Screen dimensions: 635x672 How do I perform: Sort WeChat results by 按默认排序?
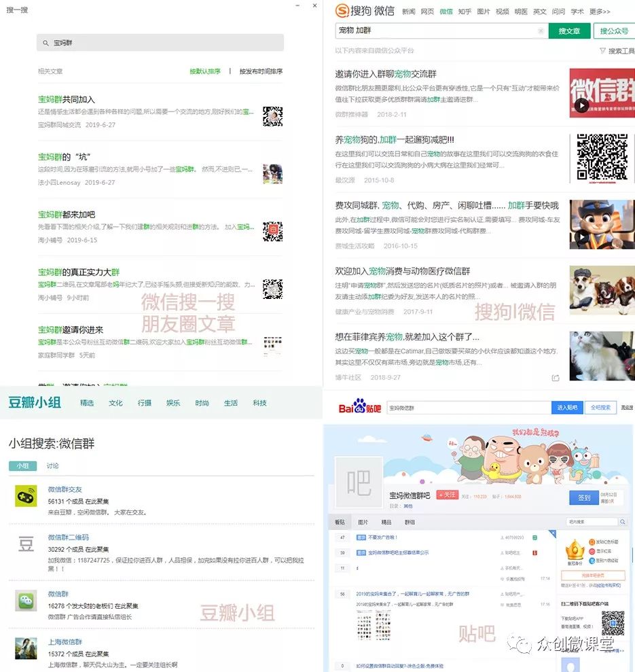pos(205,71)
